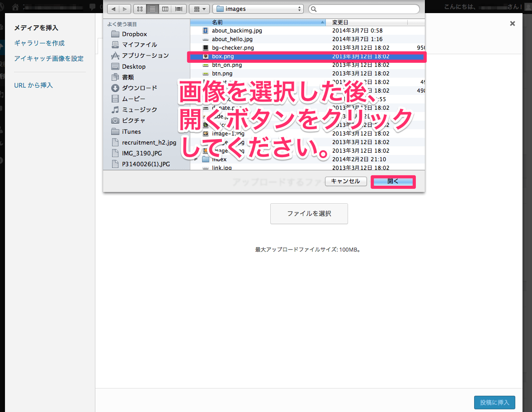Click the about_hello.jpg file icon
This screenshot has width=532, height=412.
point(206,39)
